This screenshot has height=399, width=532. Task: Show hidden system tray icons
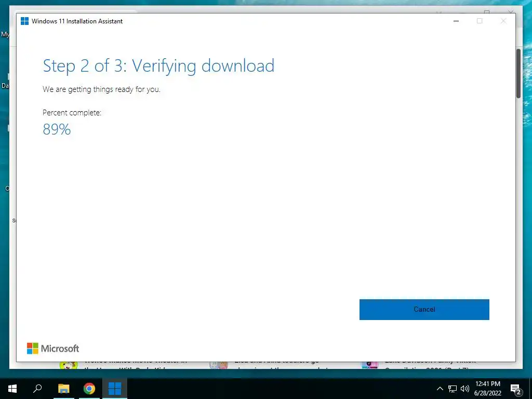click(440, 389)
